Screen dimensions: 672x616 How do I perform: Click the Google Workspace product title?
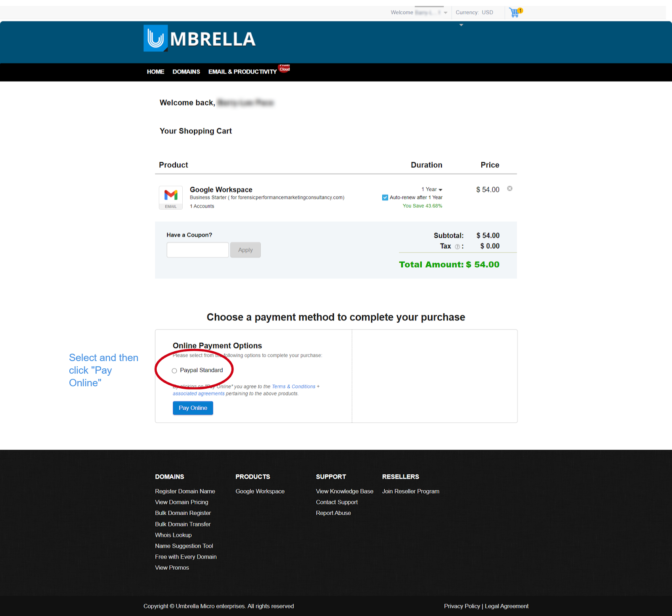point(221,190)
